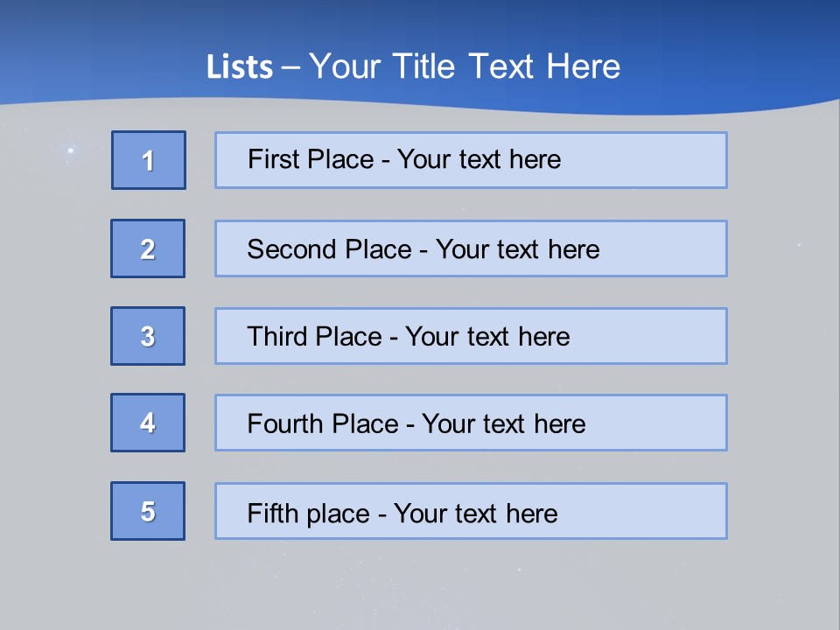
Task: Click the number 1 box
Action: 149,160
